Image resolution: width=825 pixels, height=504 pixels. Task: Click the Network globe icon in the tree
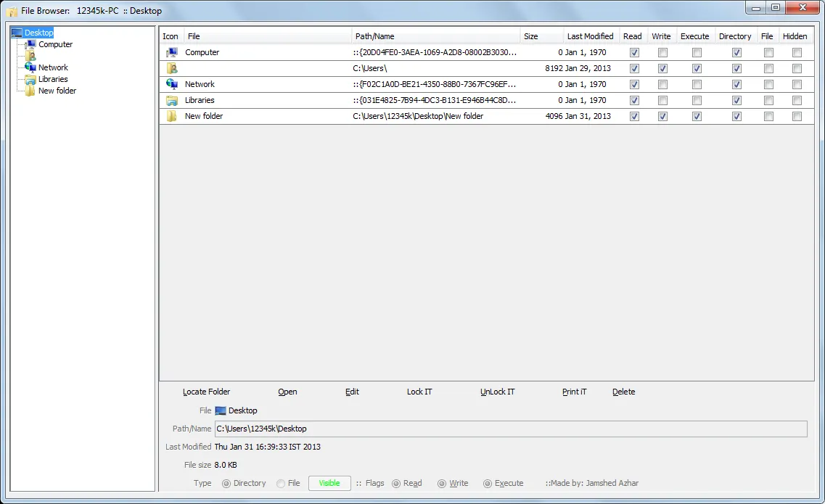click(30, 67)
